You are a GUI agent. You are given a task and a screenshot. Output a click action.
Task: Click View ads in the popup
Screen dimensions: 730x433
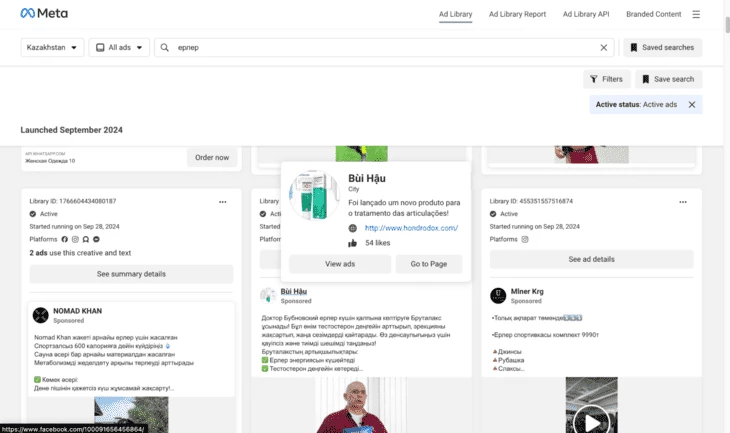pyautogui.click(x=340, y=264)
